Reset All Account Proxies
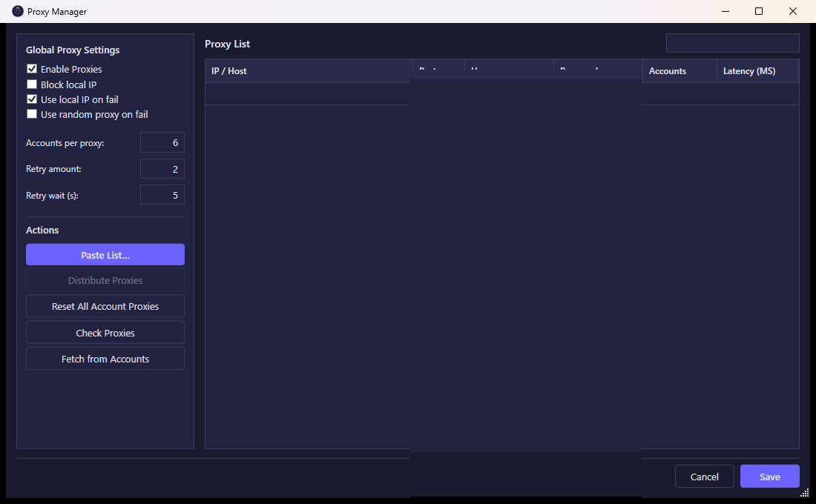This screenshot has width=816, height=504. click(105, 306)
